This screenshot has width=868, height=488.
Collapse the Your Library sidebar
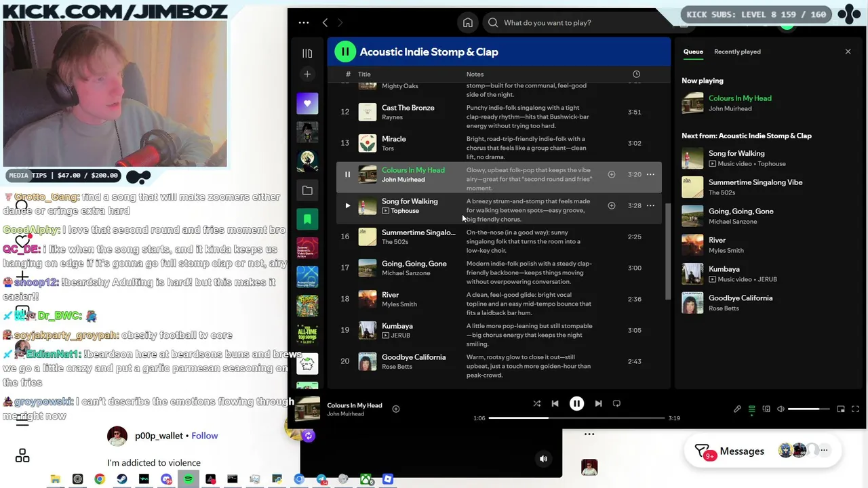click(307, 53)
